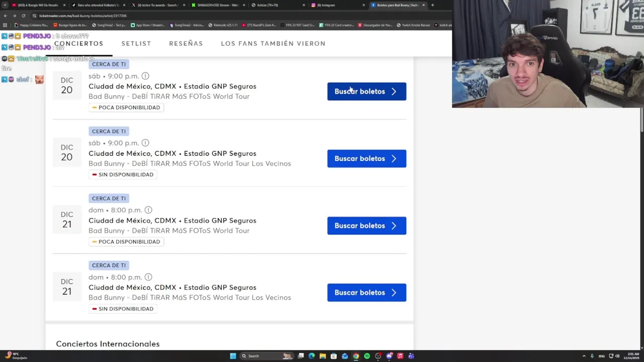The width and height of the screenshot is (644, 362).
Task: Open Microsoft Teams from the taskbar
Action: point(411,356)
